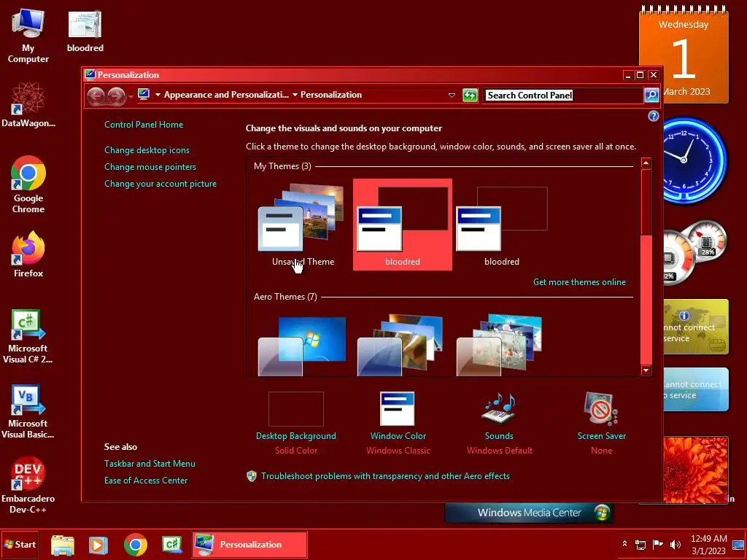747x560 pixels.
Task: Click the Personalization breadcrumb segment
Action: (x=330, y=95)
